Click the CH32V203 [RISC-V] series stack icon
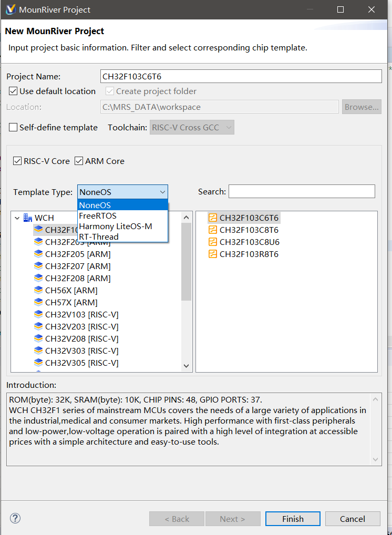Screen dimensions: 392x535 pos(38,326)
